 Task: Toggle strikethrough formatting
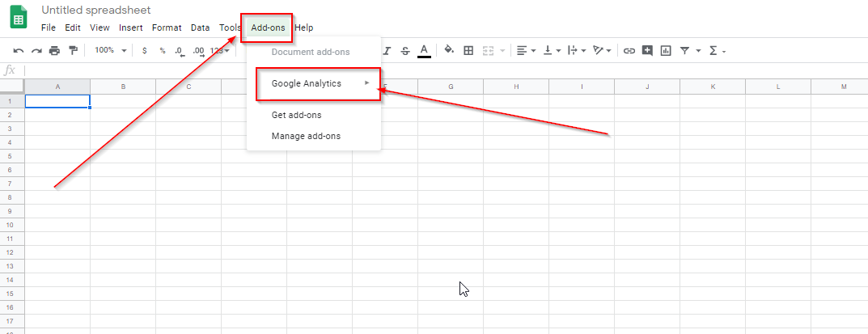click(405, 51)
